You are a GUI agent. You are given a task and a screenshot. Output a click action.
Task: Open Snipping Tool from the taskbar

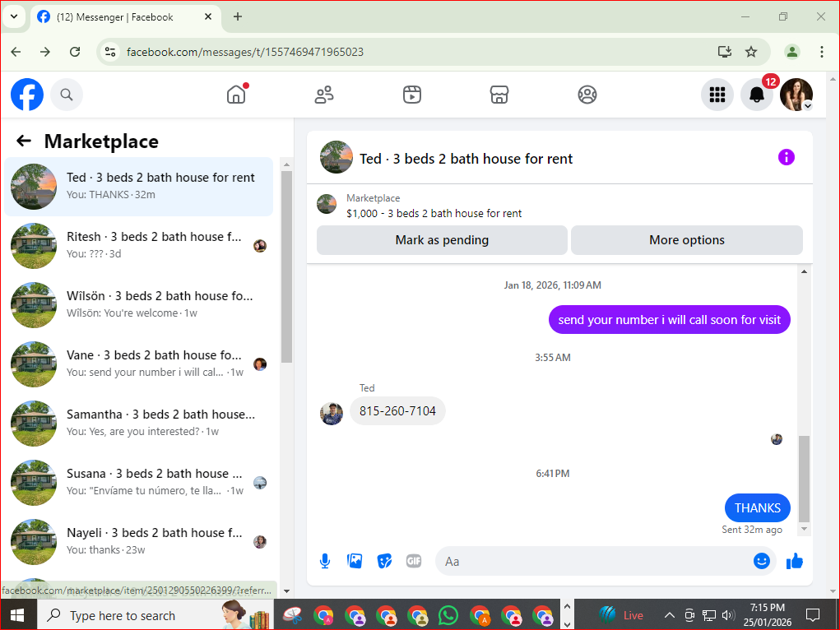293,615
